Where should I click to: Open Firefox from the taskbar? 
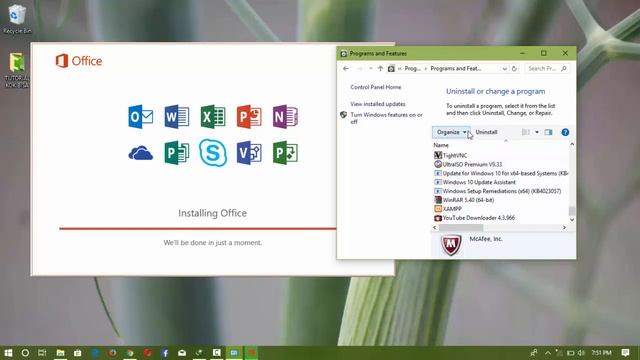(x=112, y=353)
